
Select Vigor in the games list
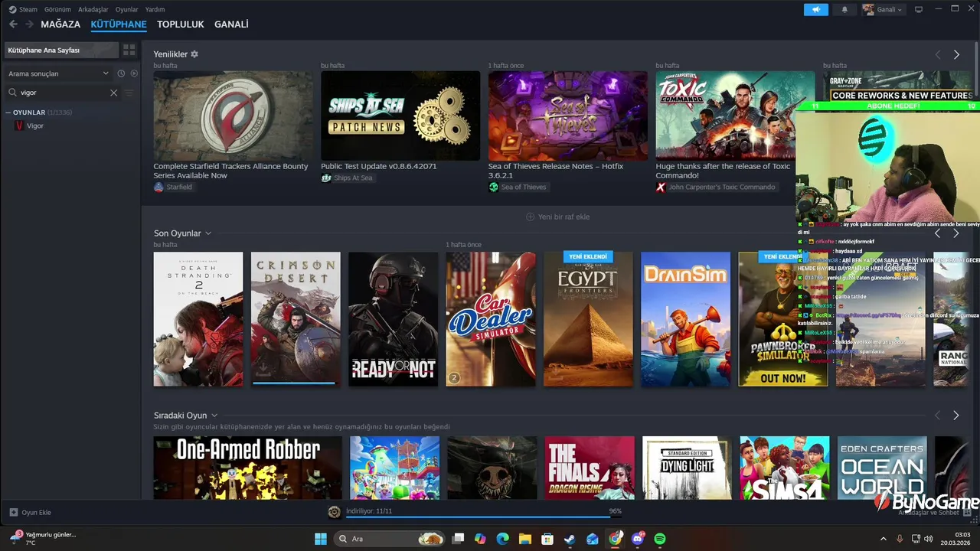tap(35, 126)
